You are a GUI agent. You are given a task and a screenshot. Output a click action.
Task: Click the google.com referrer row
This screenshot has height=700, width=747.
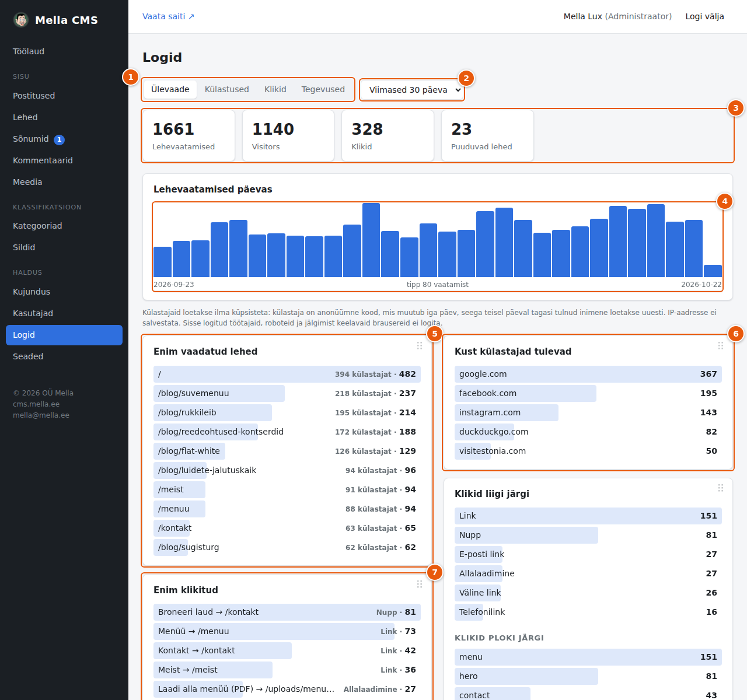click(588, 374)
